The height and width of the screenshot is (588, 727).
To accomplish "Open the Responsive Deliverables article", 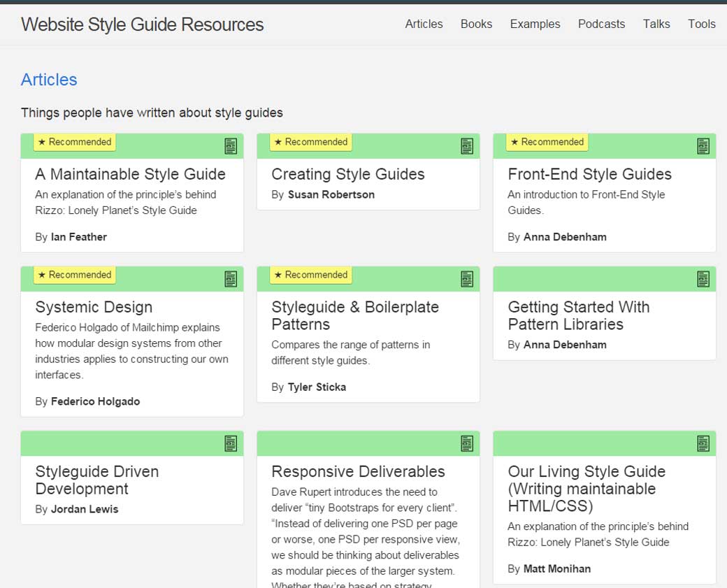I will 358,471.
